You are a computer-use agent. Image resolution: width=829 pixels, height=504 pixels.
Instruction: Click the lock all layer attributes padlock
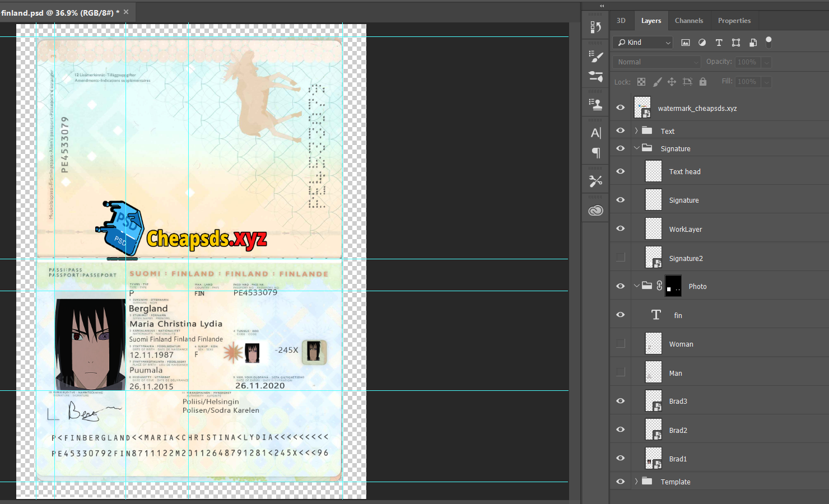pyautogui.click(x=703, y=82)
